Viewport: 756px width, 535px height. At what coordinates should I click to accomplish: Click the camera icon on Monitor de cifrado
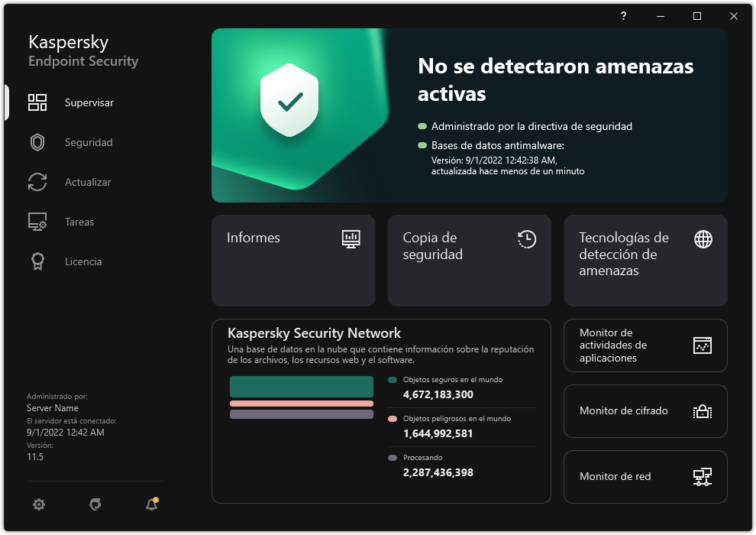pos(703,410)
